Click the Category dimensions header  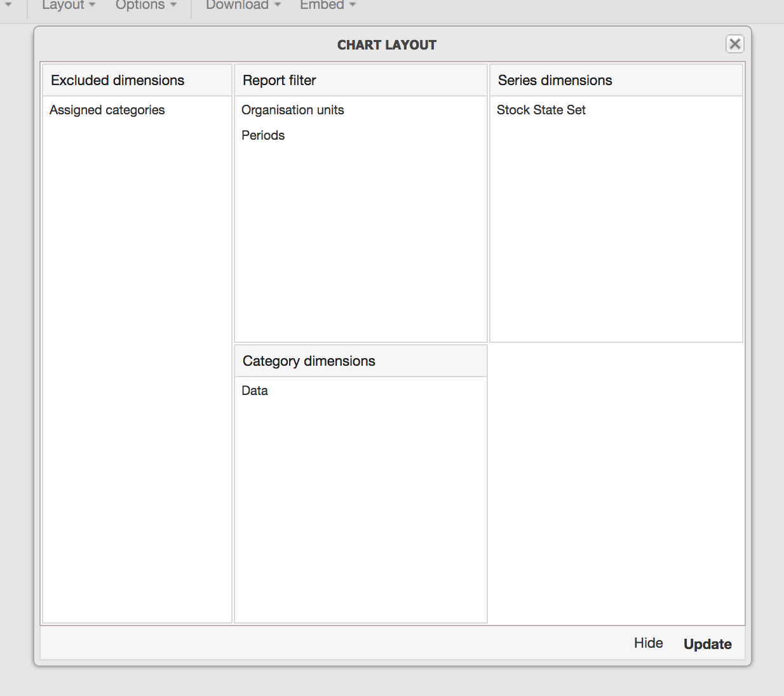(309, 361)
